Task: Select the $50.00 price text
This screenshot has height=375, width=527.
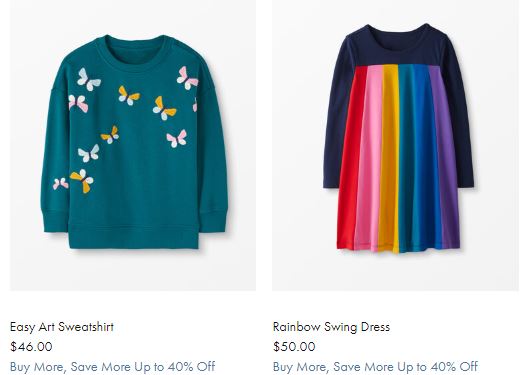Action: pyautogui.click(x=294, y=346)
